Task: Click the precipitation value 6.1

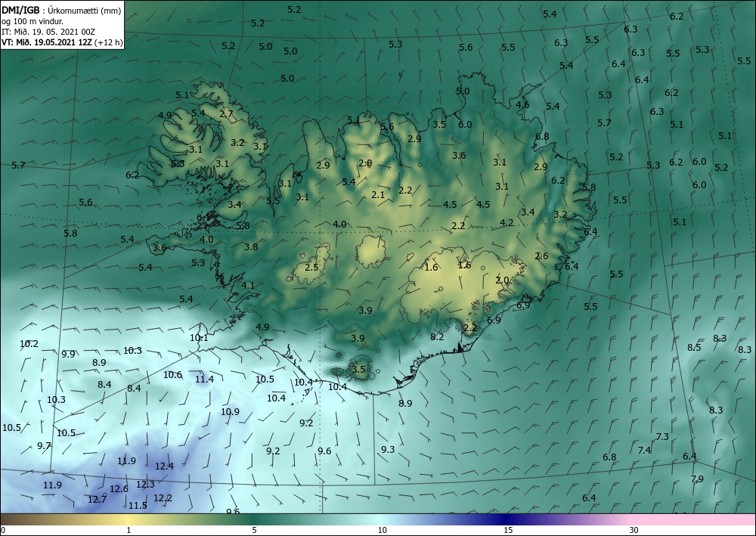Action: [203, 218]
